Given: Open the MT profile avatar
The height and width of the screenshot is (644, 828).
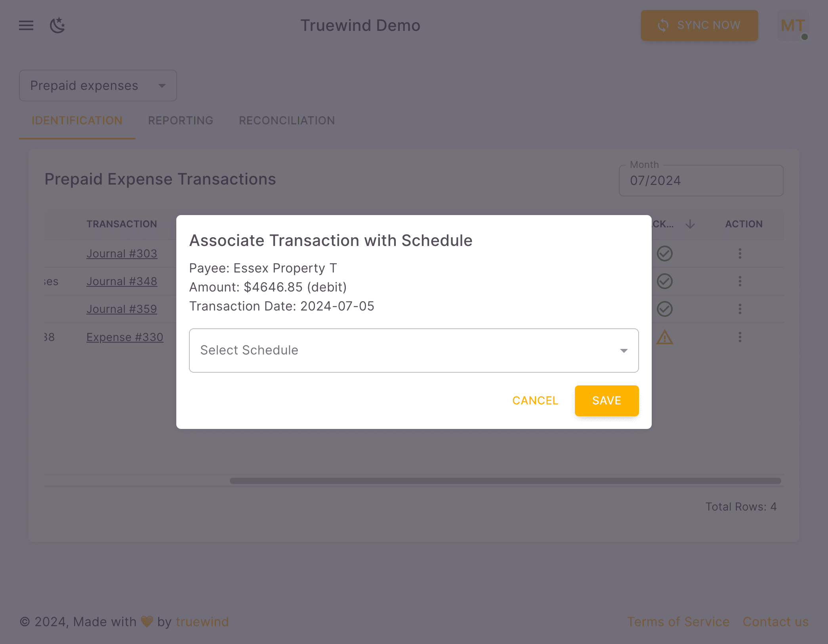Looking at the screenshot, I should (x=792, y=25).
